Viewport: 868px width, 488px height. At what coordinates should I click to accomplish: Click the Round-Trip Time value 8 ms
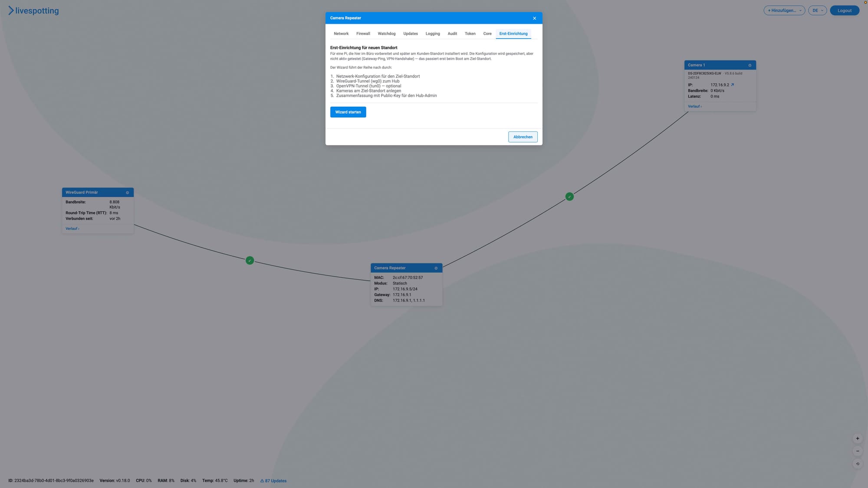point(114,213)
